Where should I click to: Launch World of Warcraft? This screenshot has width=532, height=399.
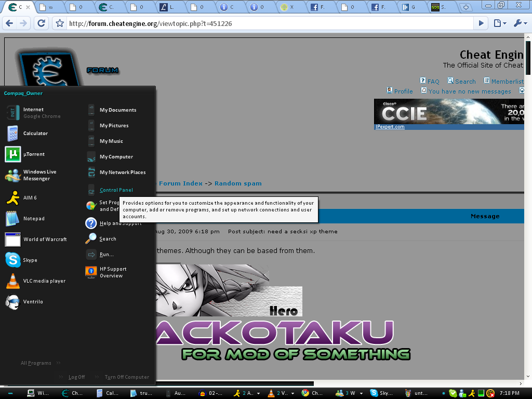click(36, 239)
